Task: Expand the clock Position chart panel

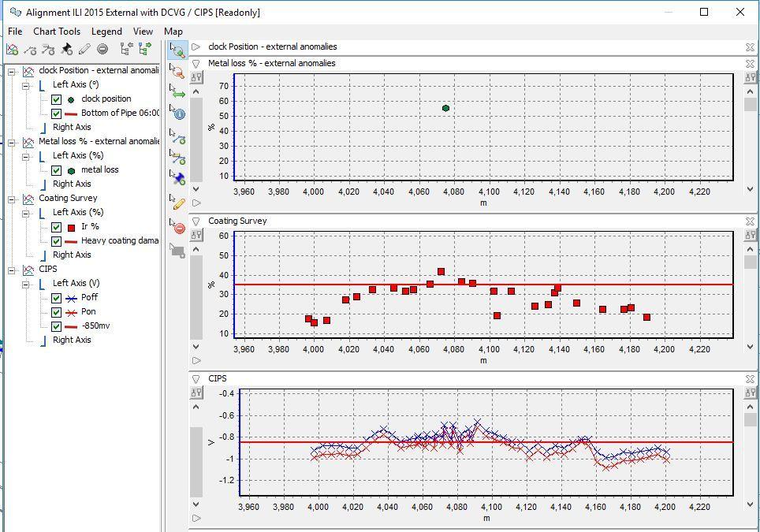Action: 196,47
